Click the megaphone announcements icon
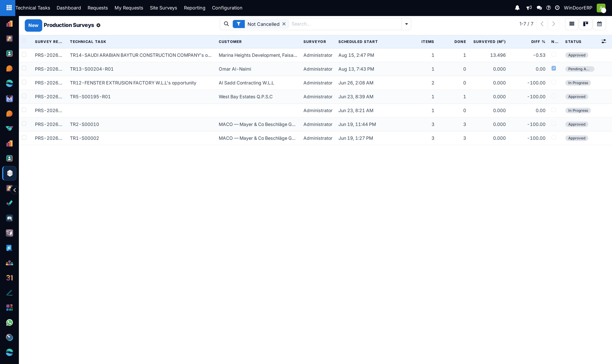 529,8
